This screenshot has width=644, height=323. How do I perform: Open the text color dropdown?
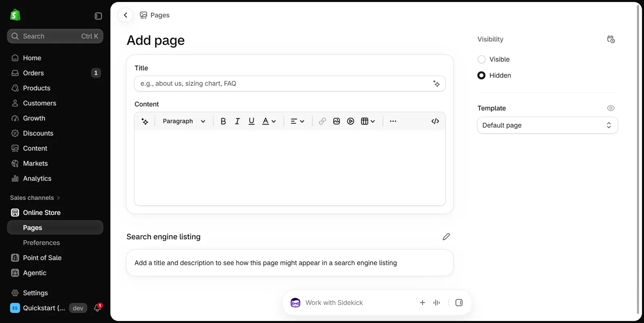point(269,121)
